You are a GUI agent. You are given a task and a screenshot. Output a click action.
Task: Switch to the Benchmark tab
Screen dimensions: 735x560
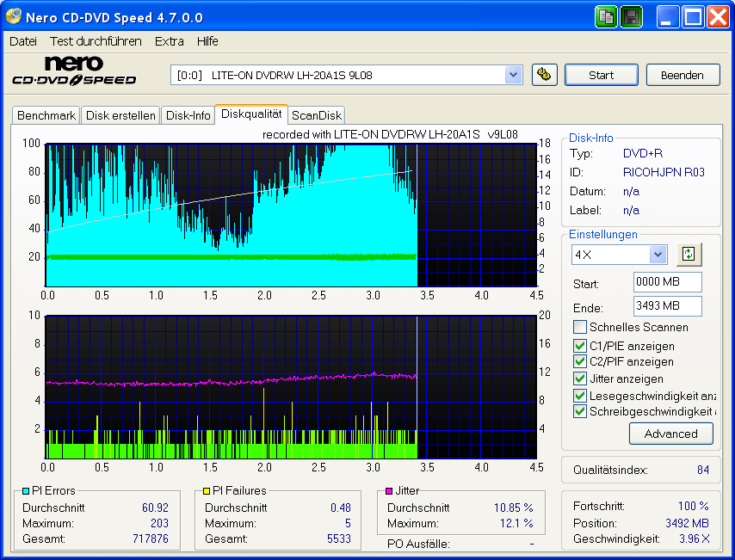point(46,114)
